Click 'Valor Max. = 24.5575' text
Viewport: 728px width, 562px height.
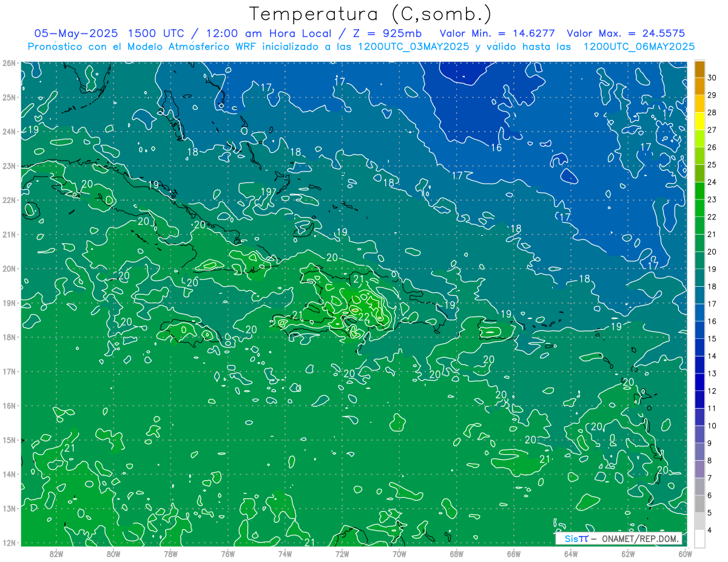coord(626,33)
